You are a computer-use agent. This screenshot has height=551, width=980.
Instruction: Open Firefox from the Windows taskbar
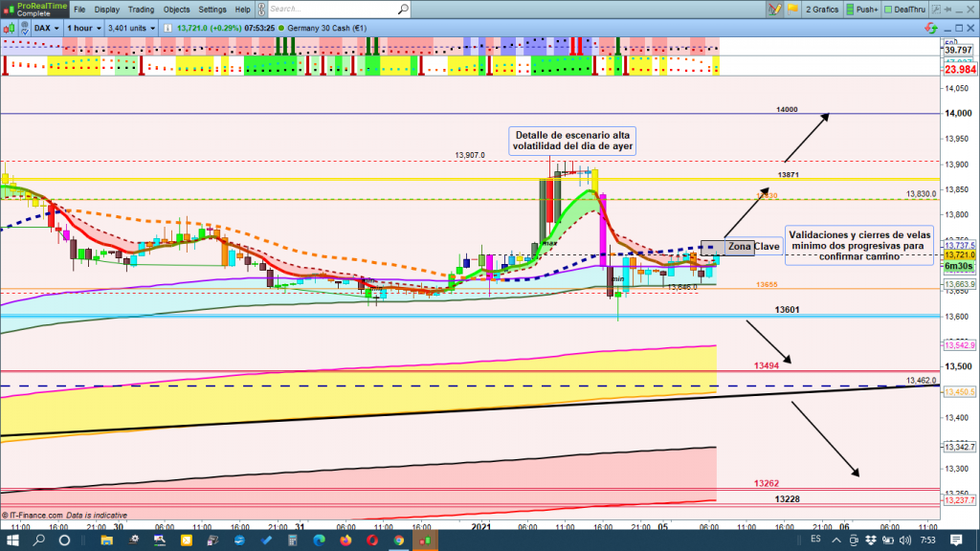[x=345, y=540]
